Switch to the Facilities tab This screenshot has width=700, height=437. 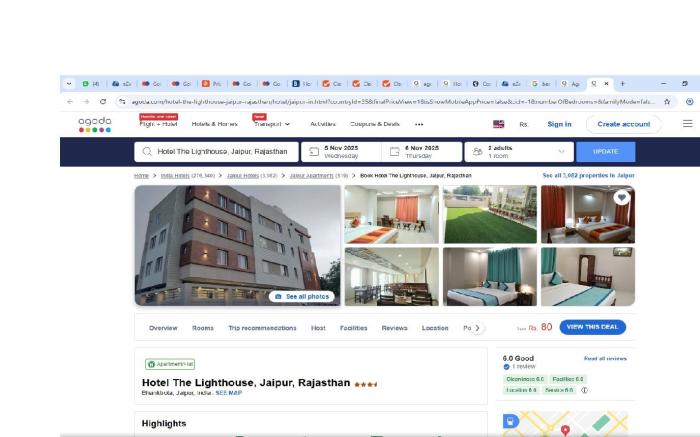[353, 328]
